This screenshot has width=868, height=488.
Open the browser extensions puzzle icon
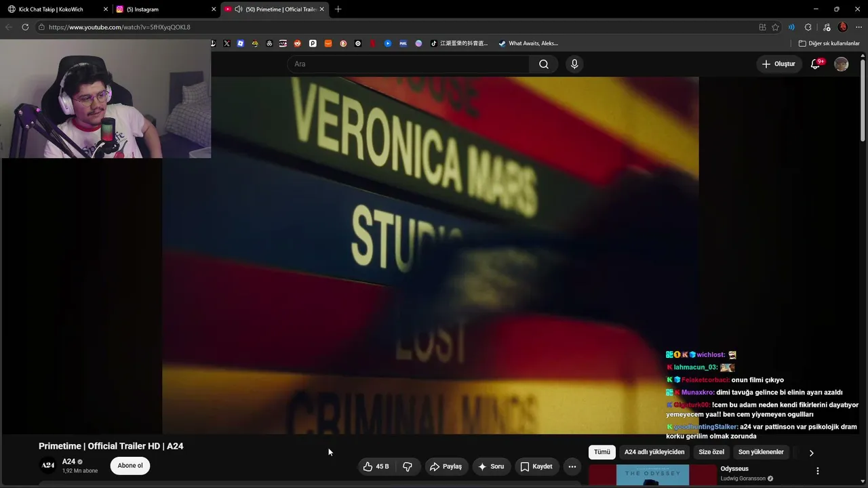[808, 27]
